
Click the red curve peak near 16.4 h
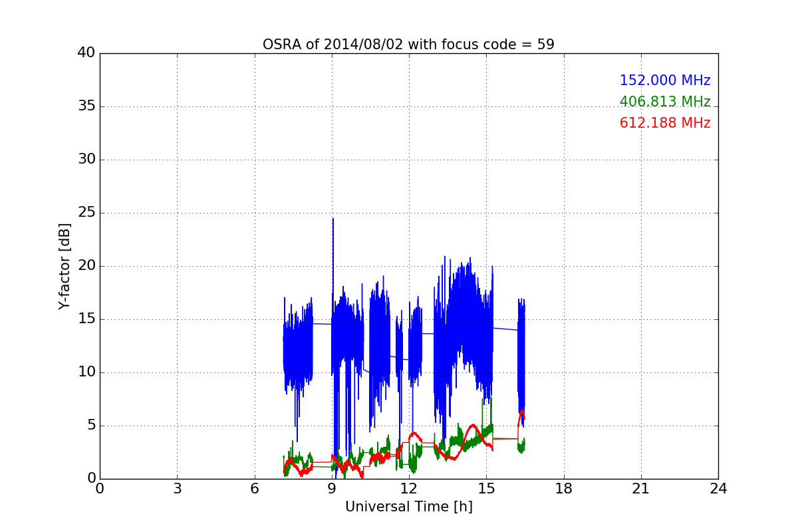[522, 412]
